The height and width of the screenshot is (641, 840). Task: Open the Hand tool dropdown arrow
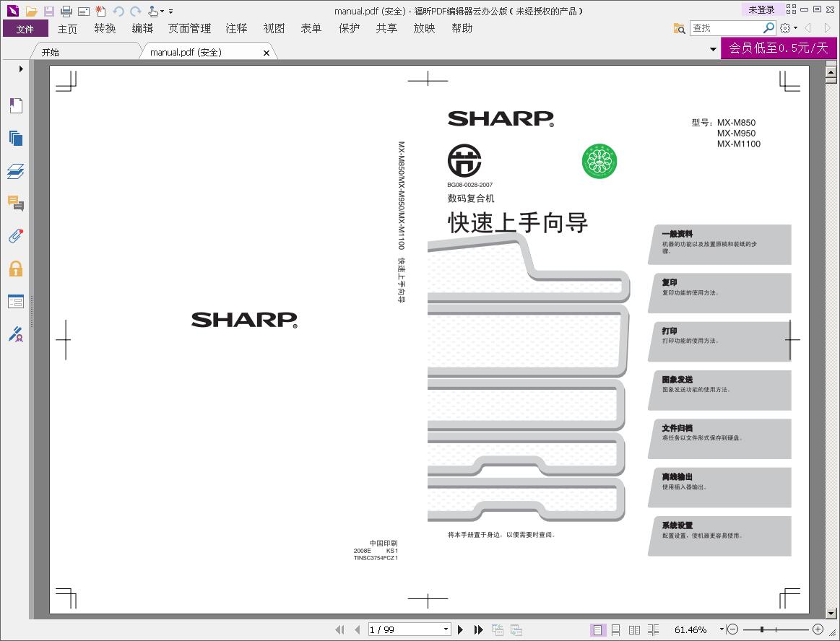pyautogui.click(x=163, y=12)
